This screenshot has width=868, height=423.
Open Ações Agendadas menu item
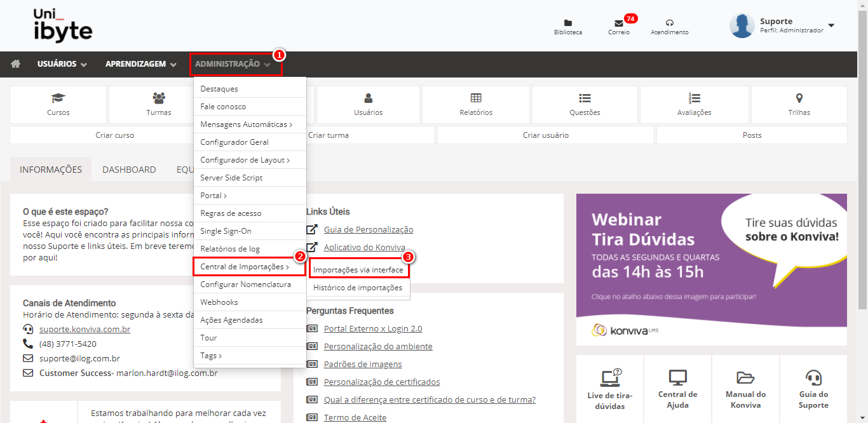pos(250,320)
